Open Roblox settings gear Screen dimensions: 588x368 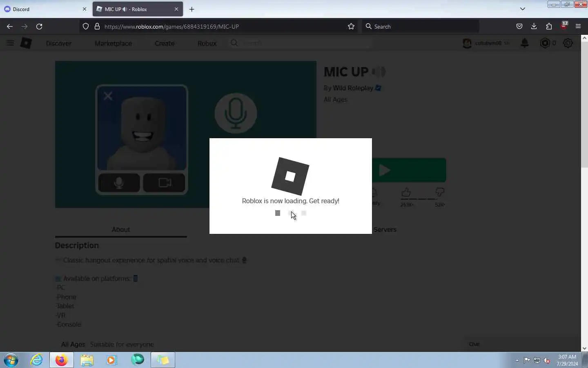coord(568,43)
